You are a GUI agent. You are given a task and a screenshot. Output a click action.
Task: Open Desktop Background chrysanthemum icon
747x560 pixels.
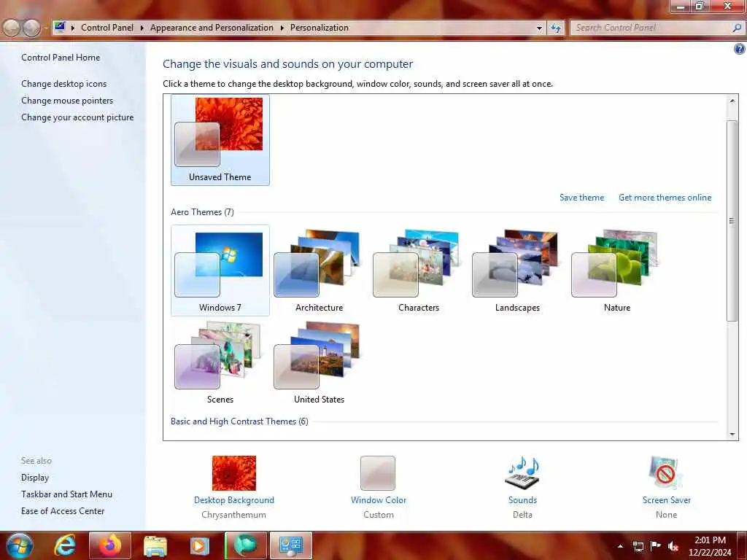click(x=234, y=472)
